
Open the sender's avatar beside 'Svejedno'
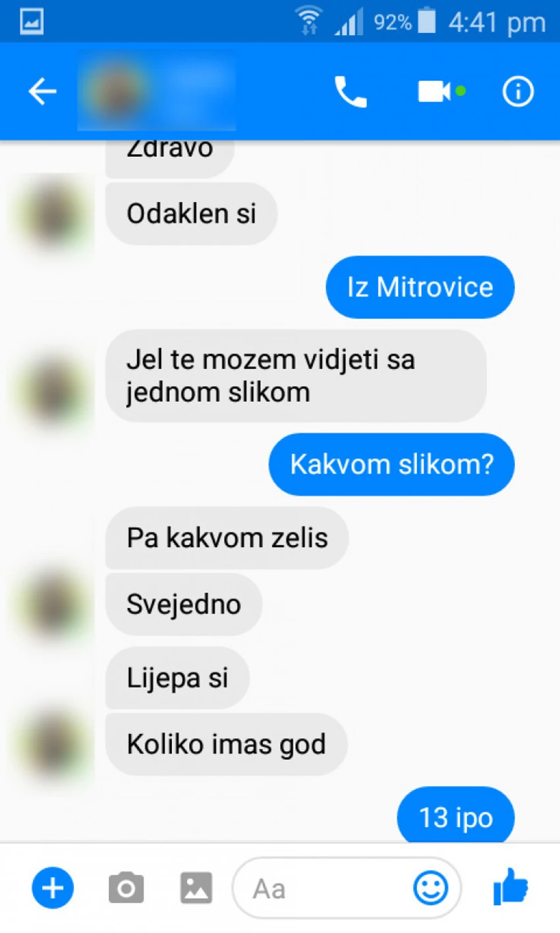(53, 604)
